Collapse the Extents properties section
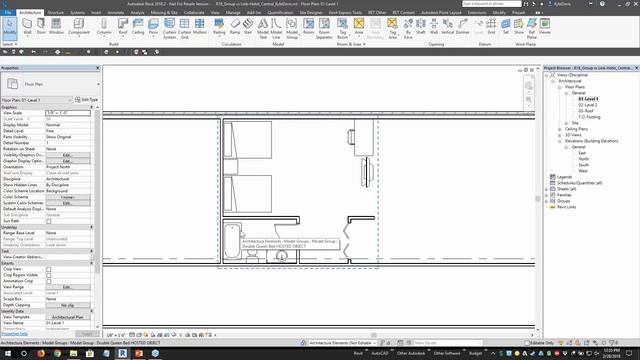Viewport: 640px width, 360px height. (91, 263)
